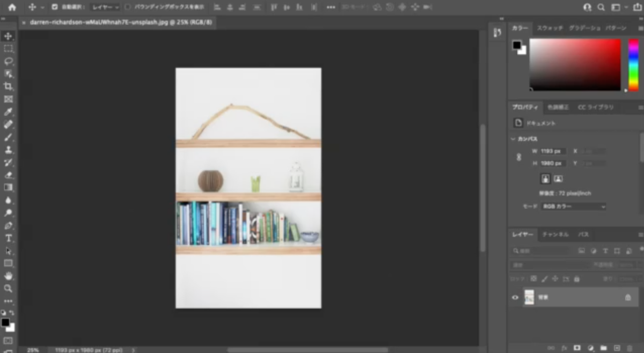Select the Zoom tool
644x353 pixels.
(8, 289)
